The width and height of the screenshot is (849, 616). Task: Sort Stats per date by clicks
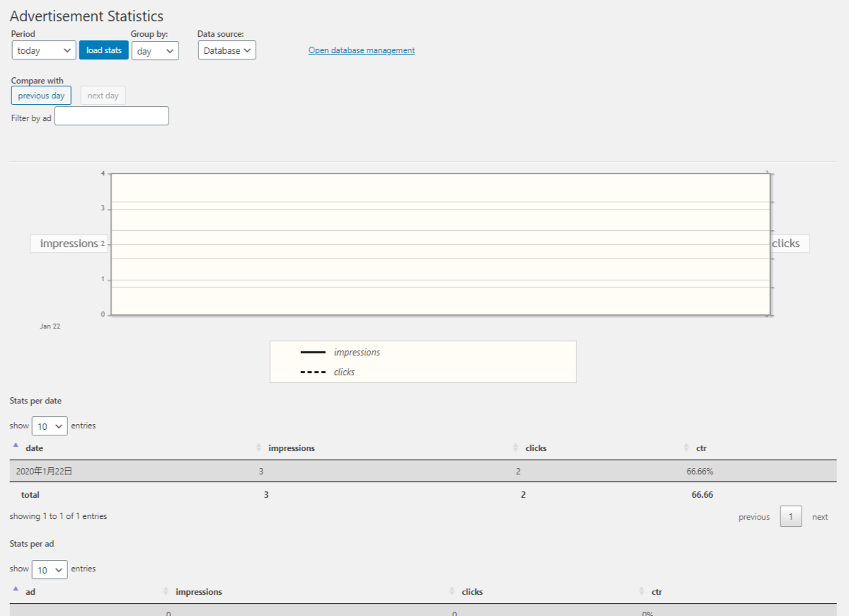tap(536, 448)
